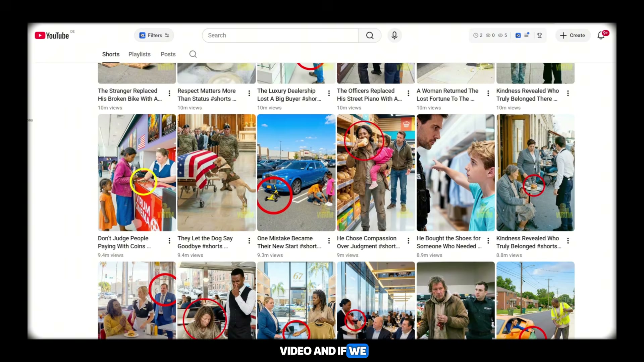This screenshot has height=362, width=644.
Task: Open menu for He Bought the Shoes short
Action: pos(488,241)
